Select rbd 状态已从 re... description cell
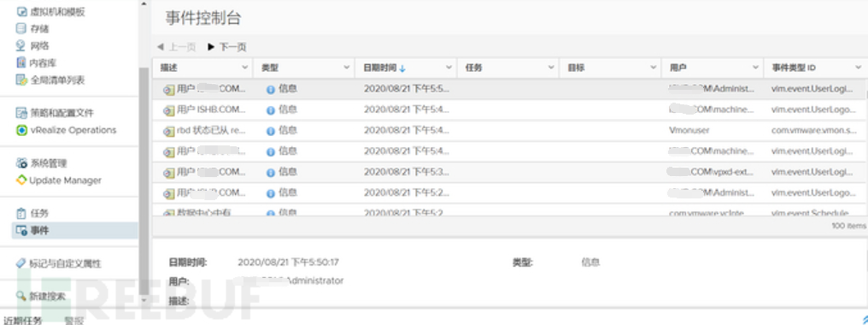Screen dimensions: 868x325 211,130
